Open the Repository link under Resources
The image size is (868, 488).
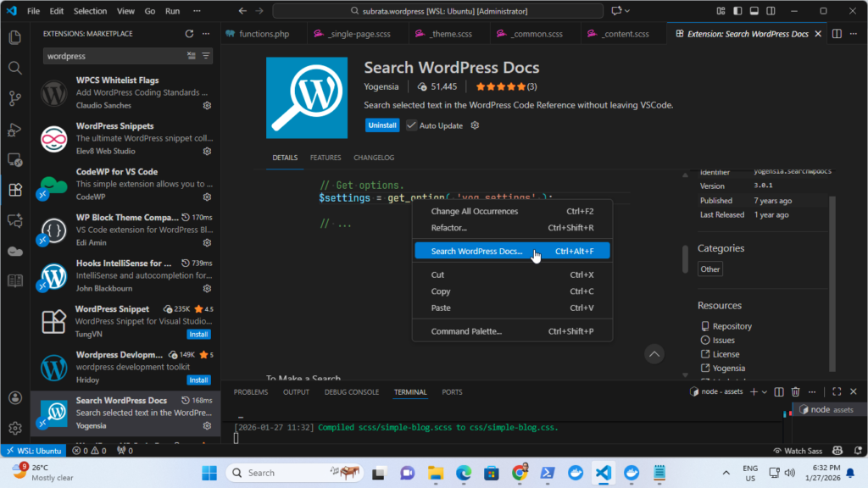(x=732, y=326)
